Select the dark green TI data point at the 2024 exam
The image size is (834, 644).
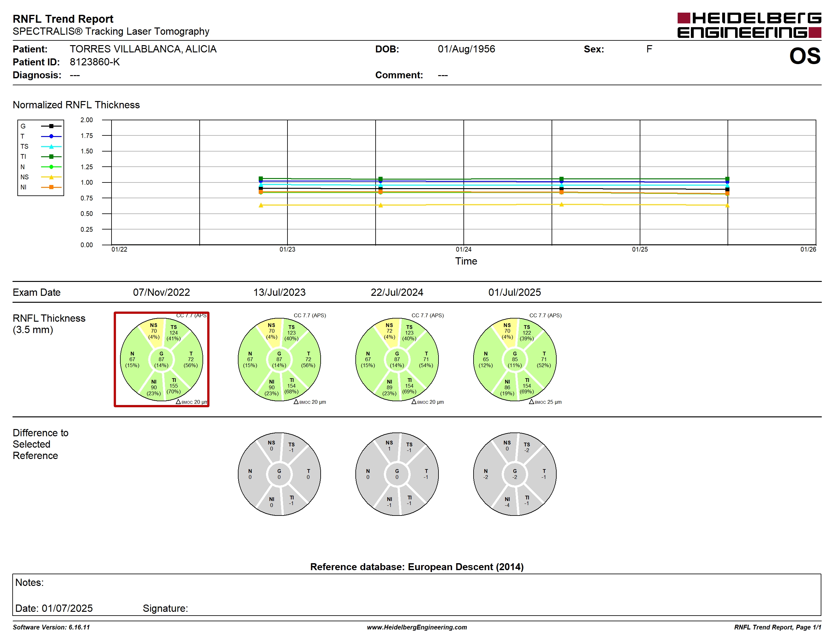click(561, 179)
